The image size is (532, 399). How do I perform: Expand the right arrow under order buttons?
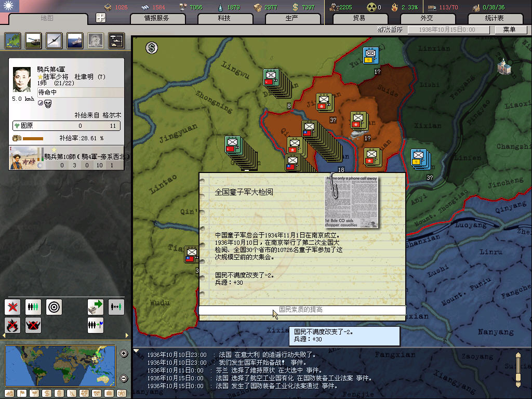126,336
